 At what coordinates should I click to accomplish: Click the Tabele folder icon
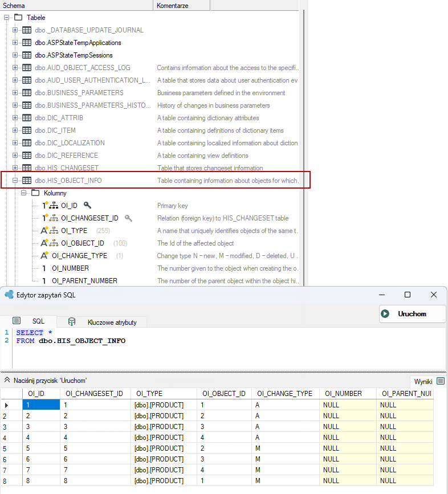18,17
